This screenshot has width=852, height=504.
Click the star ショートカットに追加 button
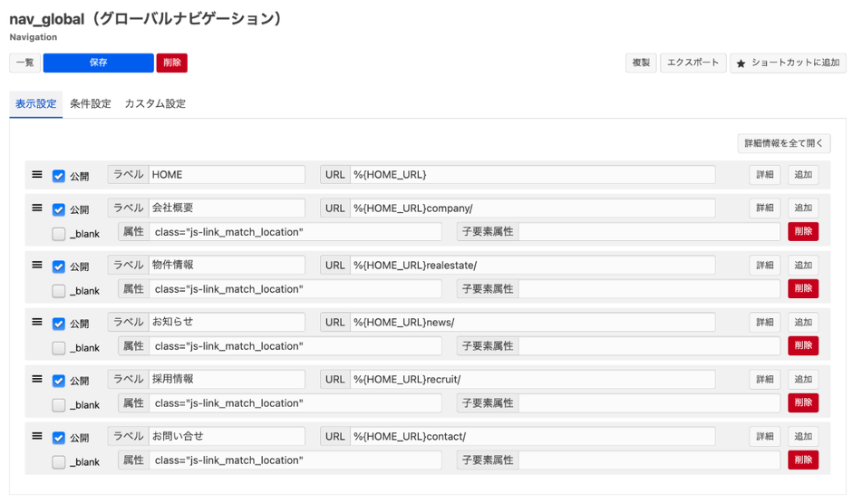[788, 63]
